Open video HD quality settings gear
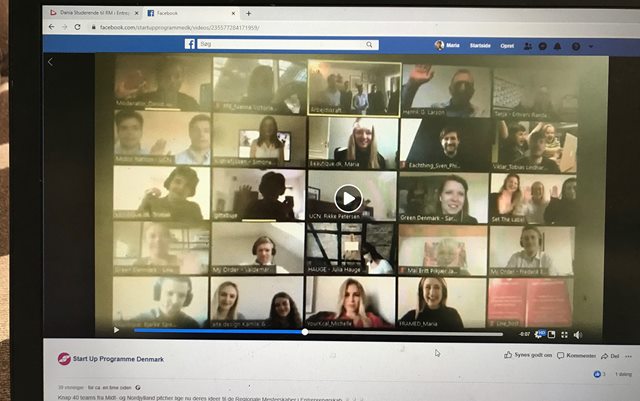This screenshot has width=640, height=401. 539,334
